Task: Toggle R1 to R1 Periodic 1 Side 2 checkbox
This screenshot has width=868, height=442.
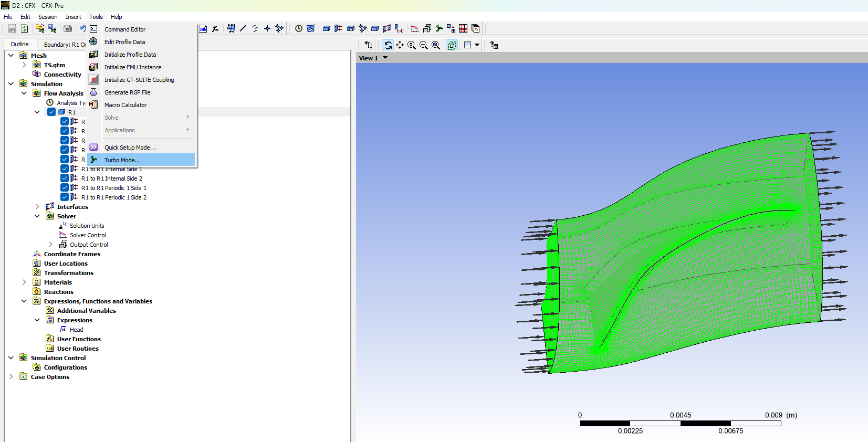Action: point(65,197)
